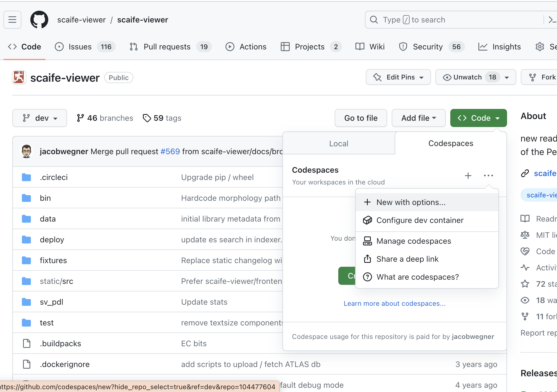Toggle the green Code dropdown button
Viewport: 557px width, 392px height.
pyautogui.click(x=478, y=118)
